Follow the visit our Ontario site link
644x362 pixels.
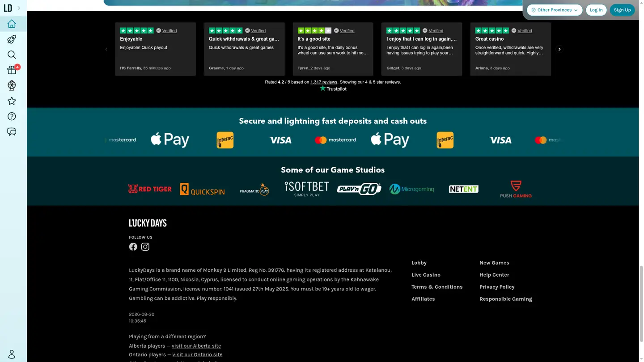click(197, 355)
